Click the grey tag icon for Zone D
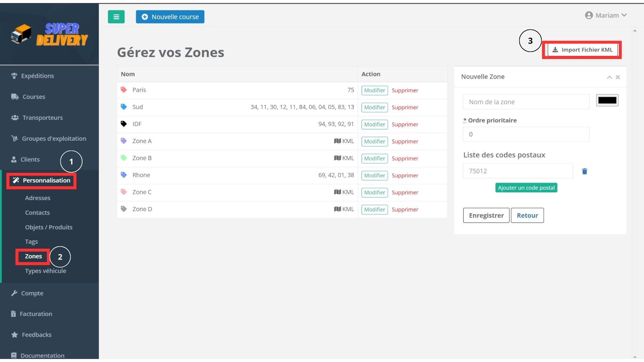The height and width of the screenshot is (362, 644). click(124, 209)
